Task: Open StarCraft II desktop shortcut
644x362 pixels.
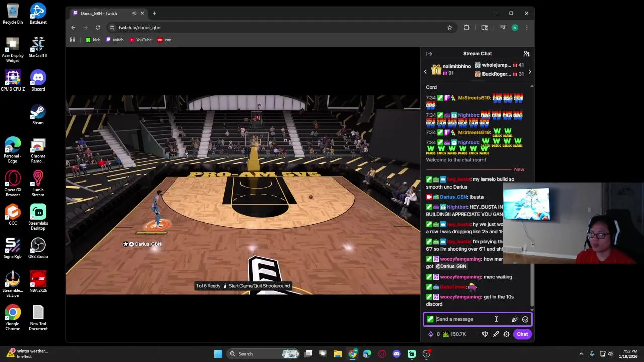Action: coord(38,47)
